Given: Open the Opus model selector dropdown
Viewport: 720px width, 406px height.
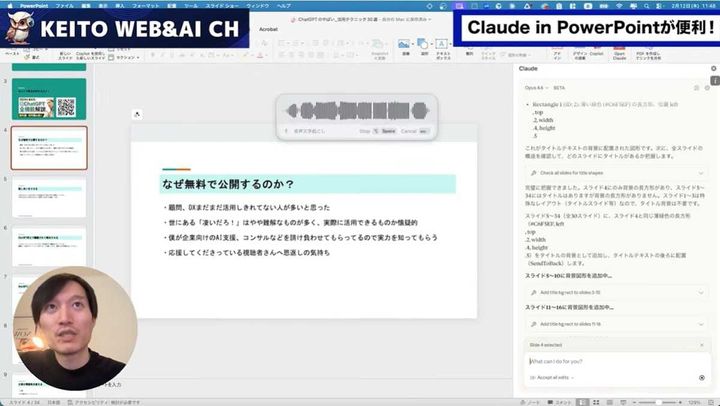Looking at the screenshot, I should click(536, 88).
